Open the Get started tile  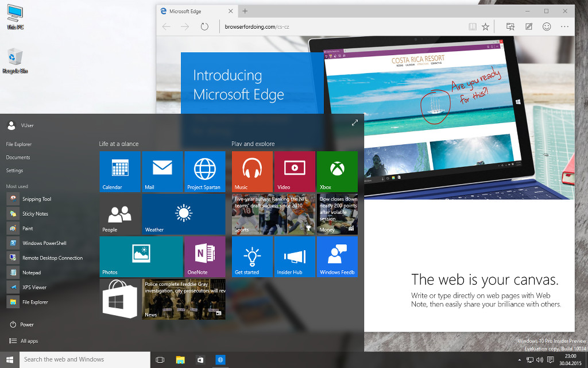pyautogui.click(x=253, y=257)
